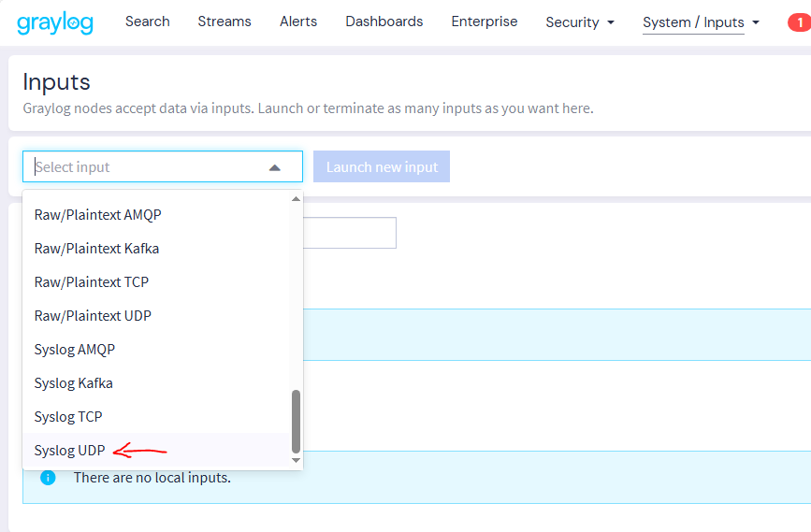Click the scroll-up arrow in dropdown list
The height and width of the screenshot is (532, 811).
297,199
